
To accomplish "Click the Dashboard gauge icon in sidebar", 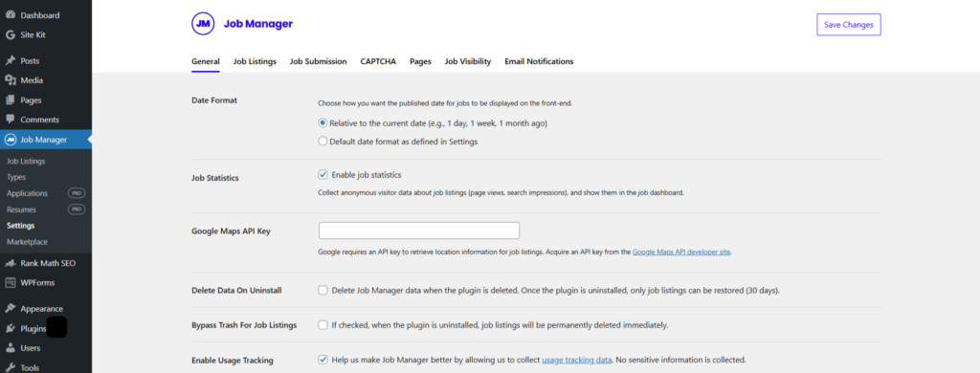I will [x=10, y=15].
